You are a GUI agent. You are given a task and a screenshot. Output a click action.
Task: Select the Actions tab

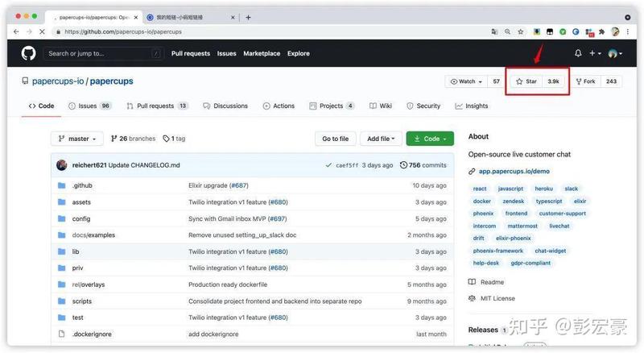(279, 106)
